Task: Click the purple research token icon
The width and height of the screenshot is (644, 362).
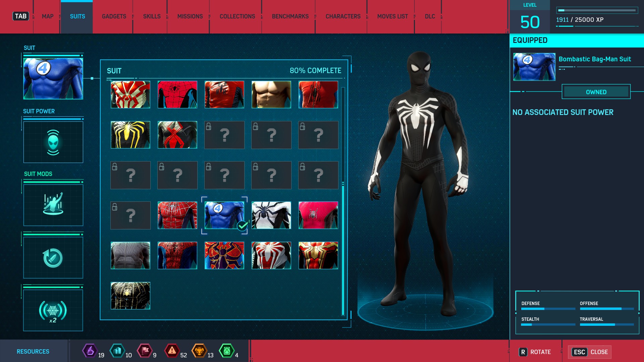Action: [x=90, y=351]
